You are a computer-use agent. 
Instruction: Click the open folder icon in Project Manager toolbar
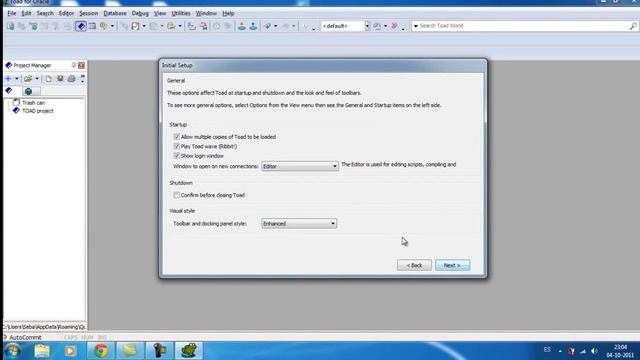28,78
